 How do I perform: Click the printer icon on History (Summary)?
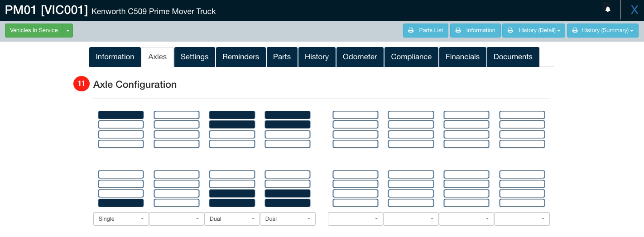pos(575,30)
